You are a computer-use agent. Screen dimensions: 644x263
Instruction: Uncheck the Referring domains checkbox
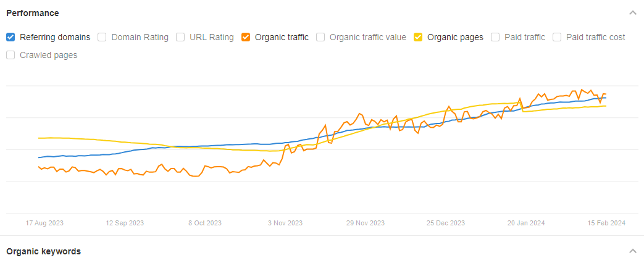tap(10, 37)
